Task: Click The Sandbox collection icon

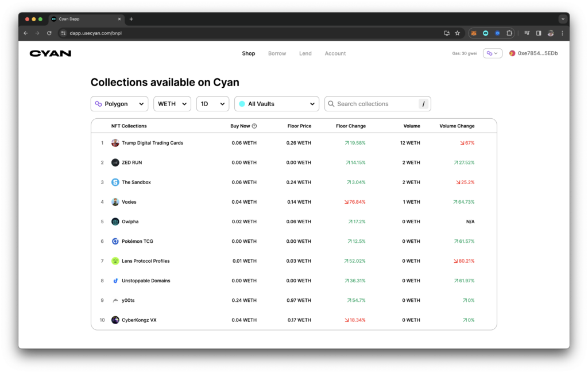Action: (114, 182)
